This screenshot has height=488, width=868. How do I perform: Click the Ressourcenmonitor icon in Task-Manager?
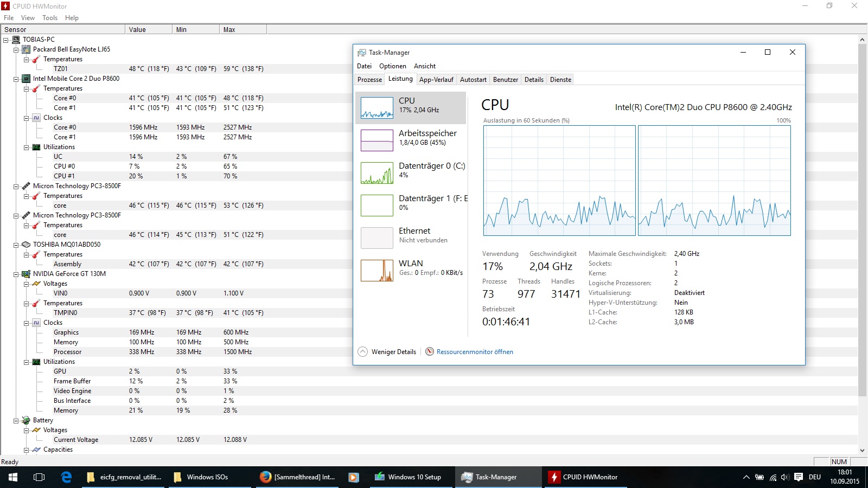pos(430,351)
